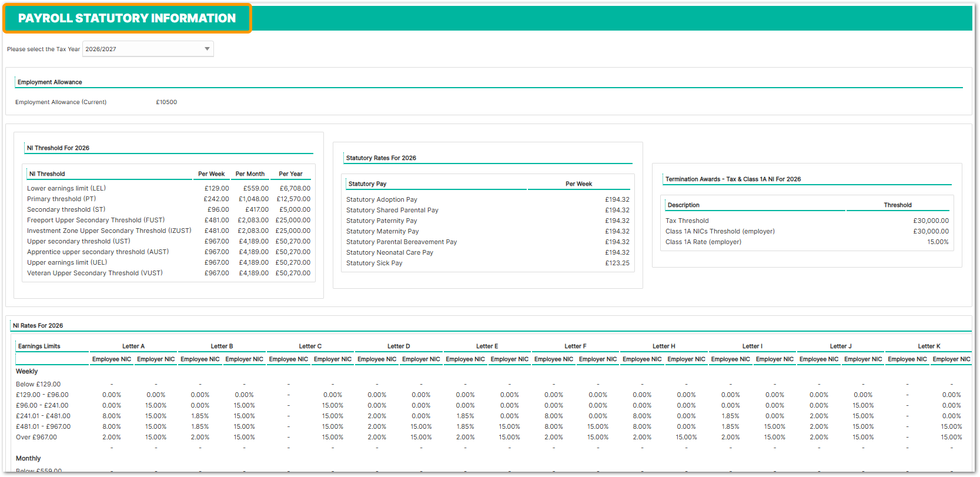Click the Per Year column header
This screenshot has height=477, width=980.
point(290,174)
